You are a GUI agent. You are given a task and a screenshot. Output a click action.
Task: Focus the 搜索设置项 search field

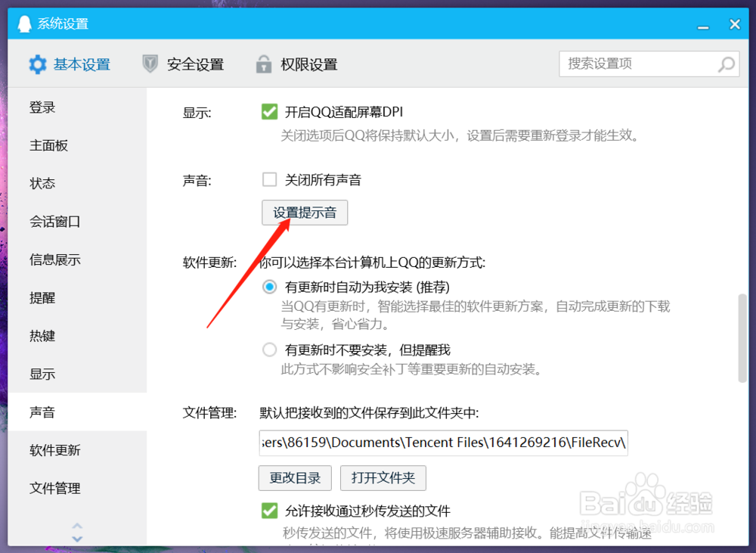(x=649, y=64)
